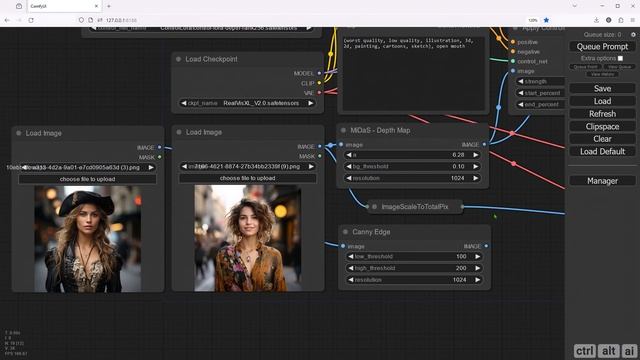Image resolution: width=640 pixels, height=360 pixels.
Task: Click IMAGE output socket of right Load Image
Action: pyautogui.click(x=320, y=146)
